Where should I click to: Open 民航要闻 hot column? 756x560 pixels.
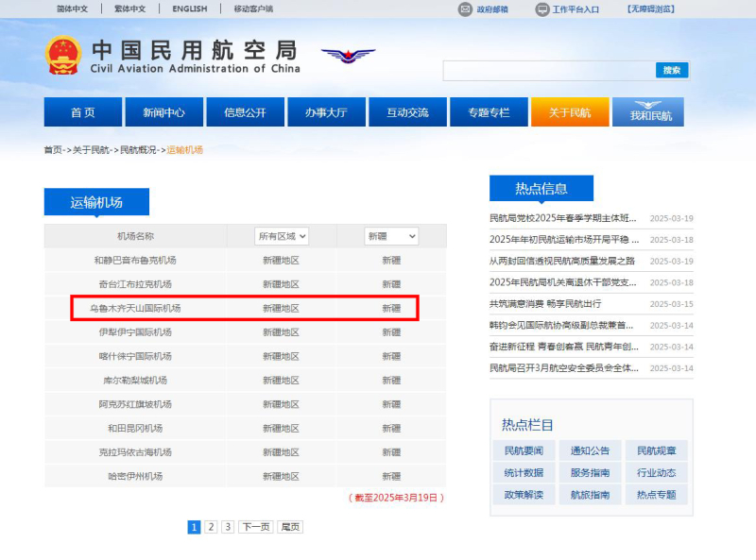click(524, 450)
